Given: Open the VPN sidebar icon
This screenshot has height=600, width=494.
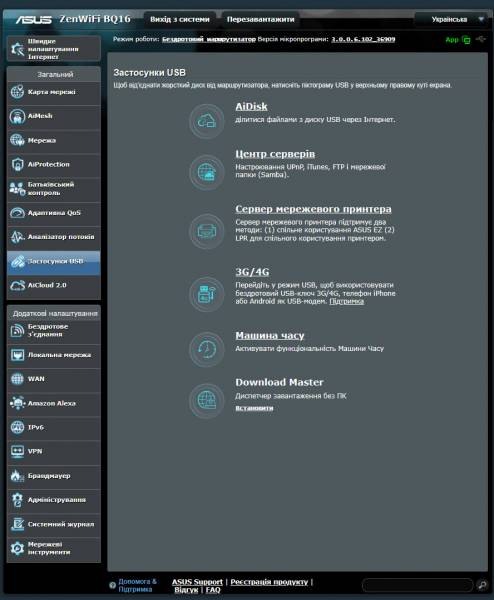Looking at the screenshot, I should pyautogui.click(x=17, y=452).
